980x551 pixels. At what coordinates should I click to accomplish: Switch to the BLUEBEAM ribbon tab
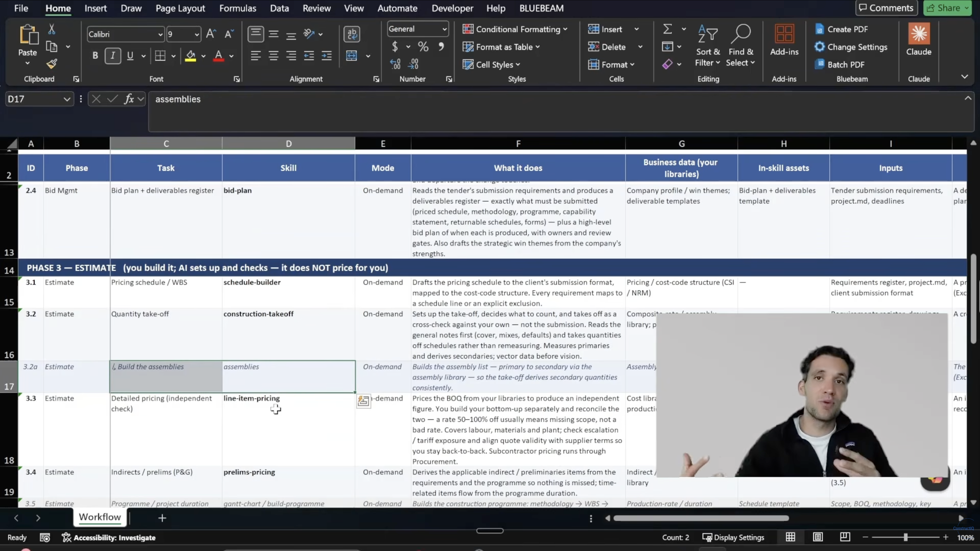click(x=541, y=8)
